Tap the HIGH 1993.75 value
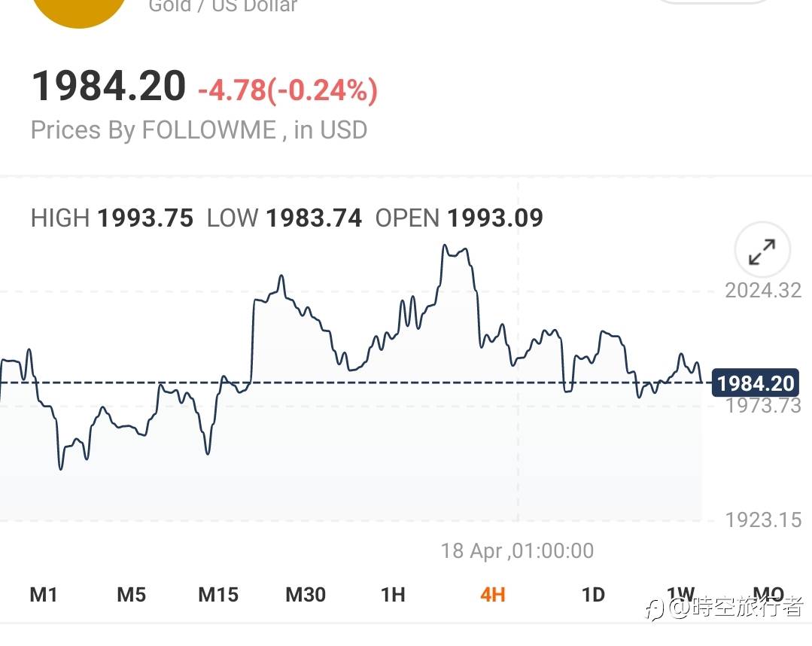This screenshot has height=646, width=812. pyautogui.click(x=112, y=218)
